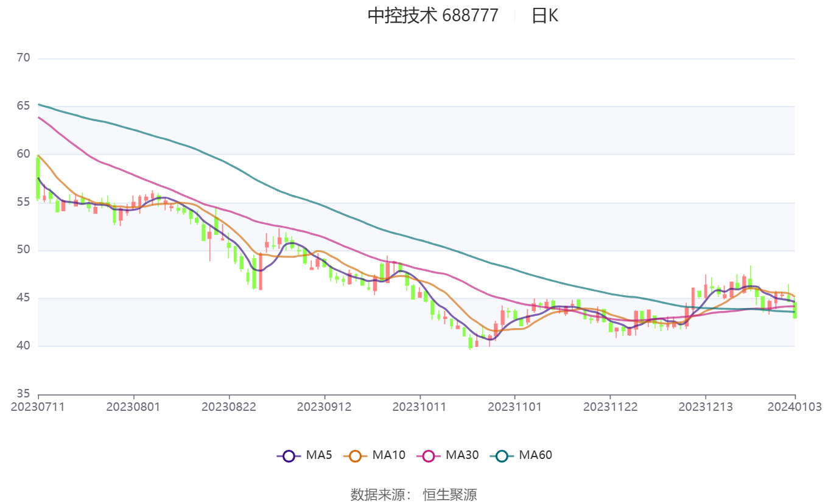This screenshot has width=828, height=504.
Task: Click the x-axis date 20231101
Action: point(514,407)
